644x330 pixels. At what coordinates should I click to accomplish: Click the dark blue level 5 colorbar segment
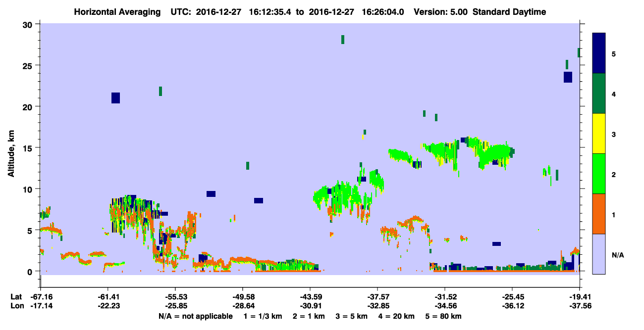click(599, 53)
